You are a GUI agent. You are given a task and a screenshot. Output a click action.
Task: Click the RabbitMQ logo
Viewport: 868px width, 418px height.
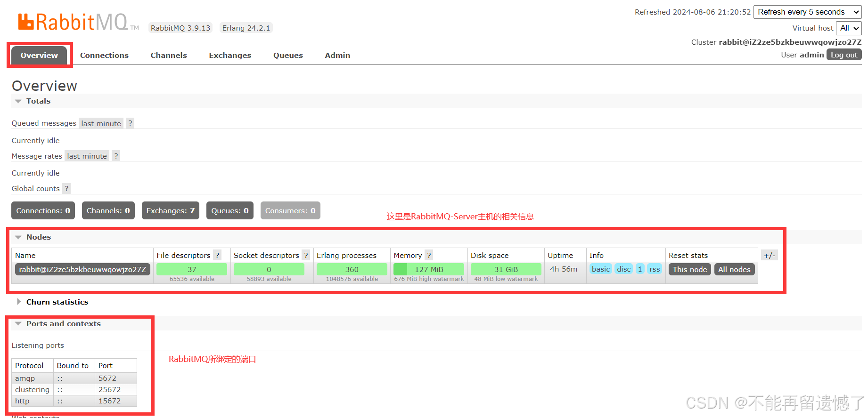pyautogui.click(x=78, y=22)
